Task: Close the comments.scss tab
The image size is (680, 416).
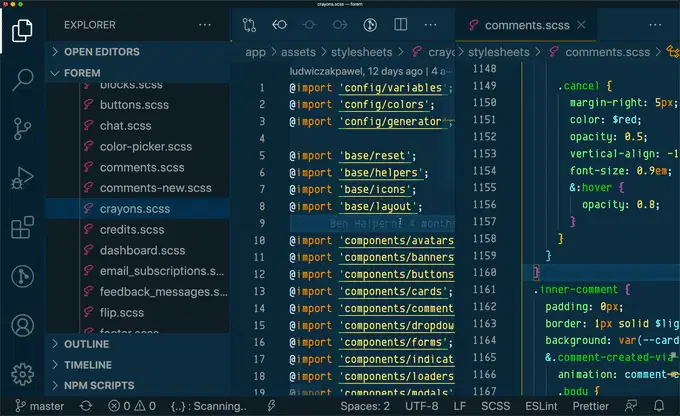Action: [x=581, y=25]
